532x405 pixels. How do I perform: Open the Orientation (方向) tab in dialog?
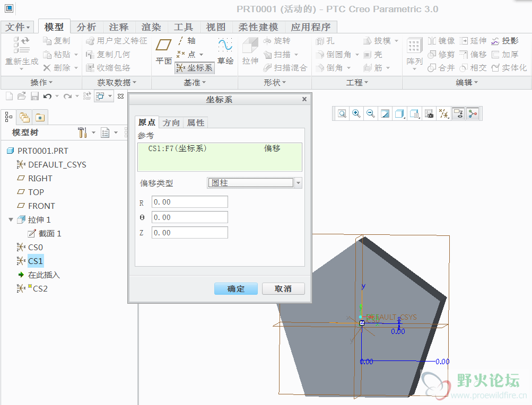(171, 122)
